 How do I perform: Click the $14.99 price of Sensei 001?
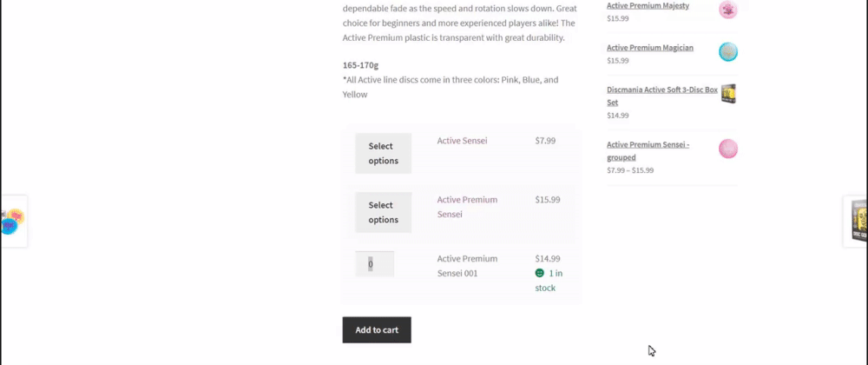(x=548, y=258)
